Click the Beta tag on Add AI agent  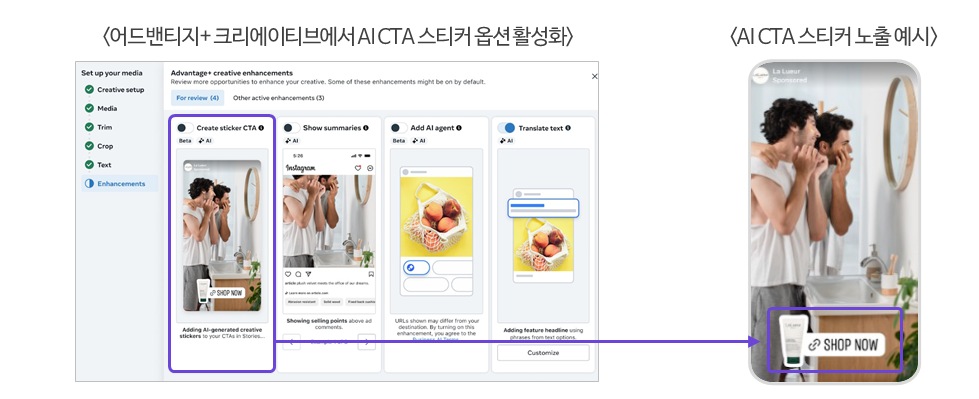click(400, 141)
